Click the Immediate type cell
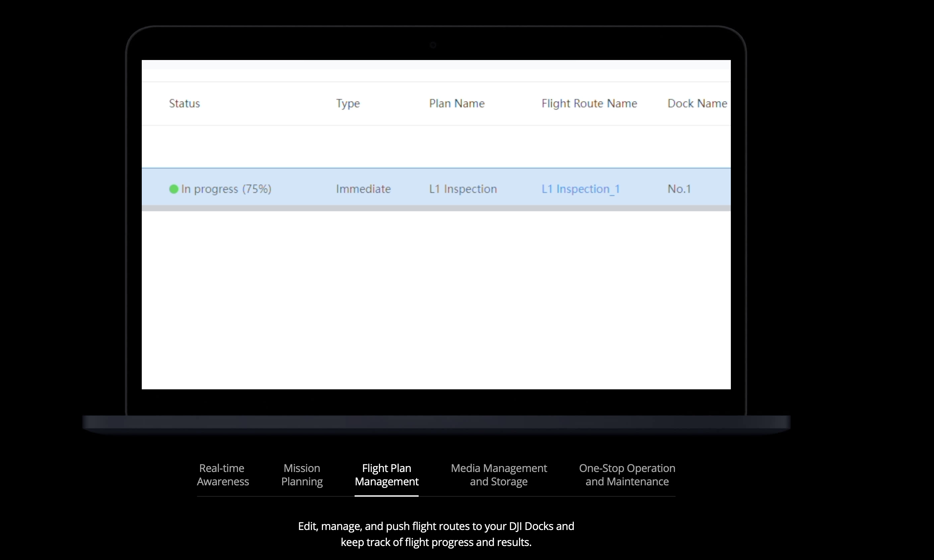Viewport: 934px width, 560px height. click(x=363, y=189)
